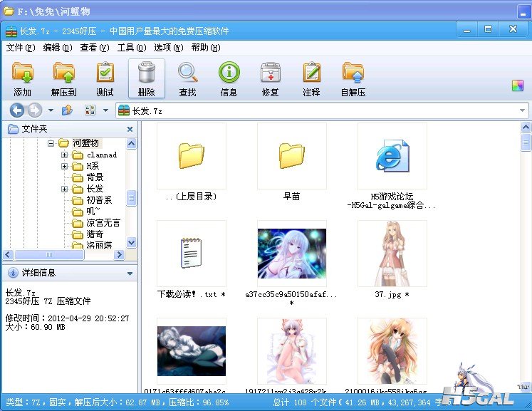The height and width of the screenshot is (411, 532).
Task: Click folder tree scrollbar up arrow
Action: [x=131, y=144]
